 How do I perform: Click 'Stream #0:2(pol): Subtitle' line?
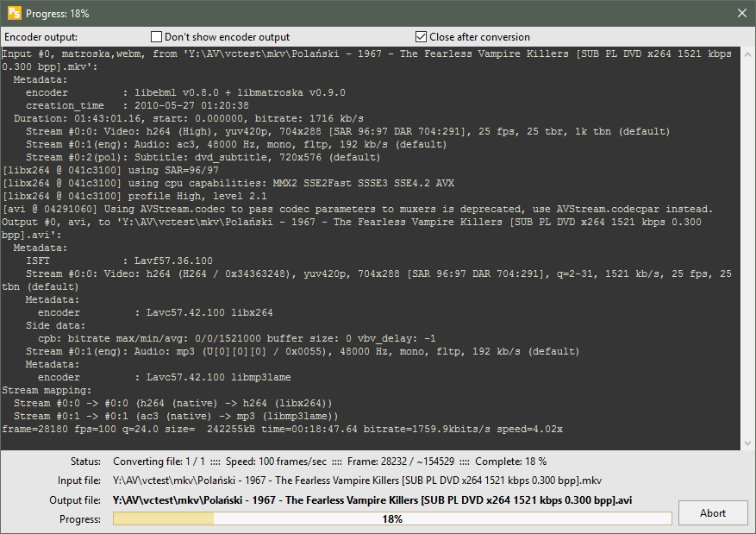point(203,157)
